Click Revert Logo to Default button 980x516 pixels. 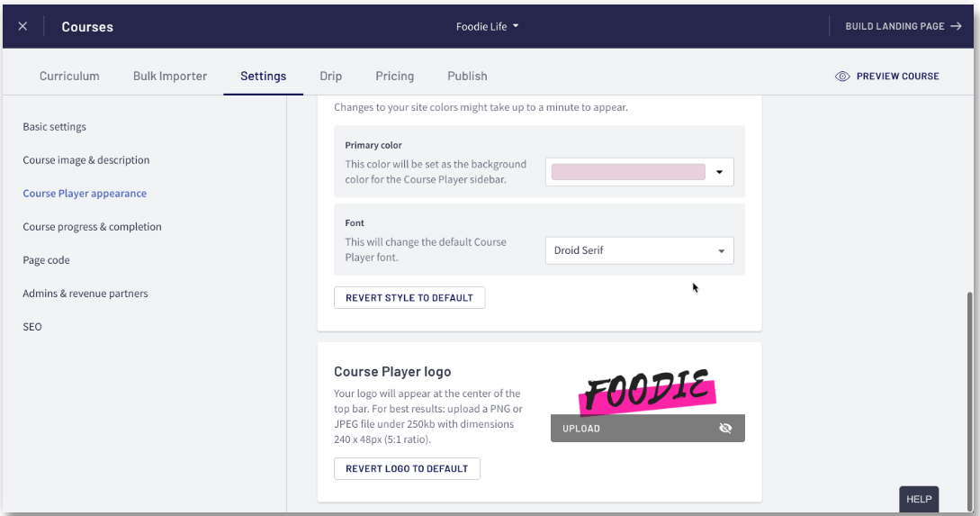[407, 469]
